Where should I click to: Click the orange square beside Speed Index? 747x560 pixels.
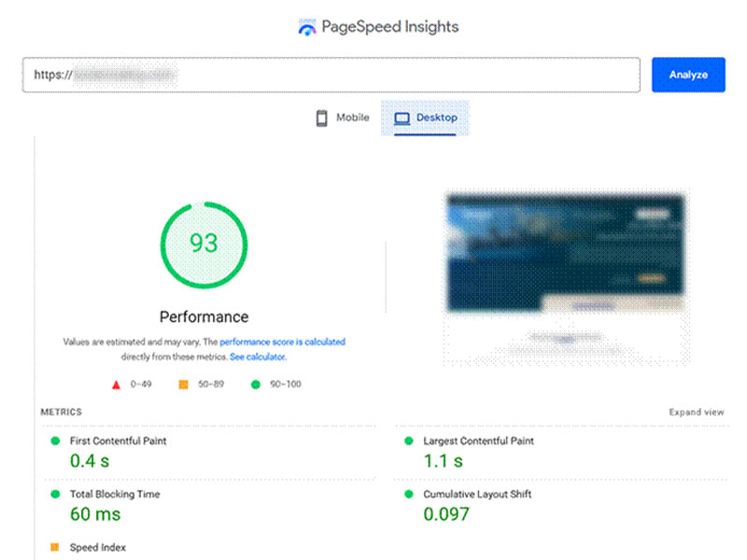[55, 547]
